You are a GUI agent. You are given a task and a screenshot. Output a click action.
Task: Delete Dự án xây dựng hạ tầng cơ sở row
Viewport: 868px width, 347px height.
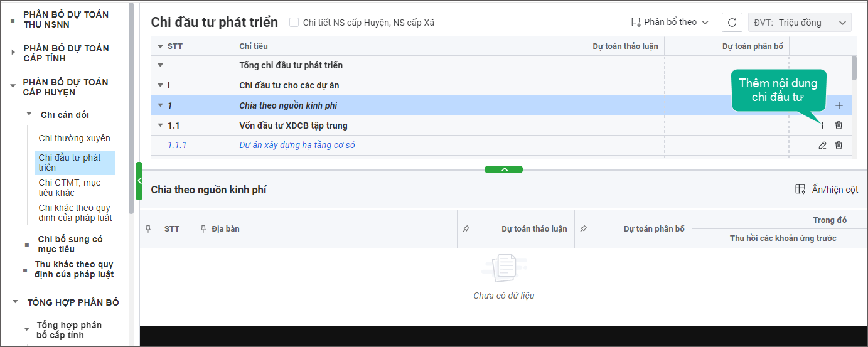[x=839, y=146]
